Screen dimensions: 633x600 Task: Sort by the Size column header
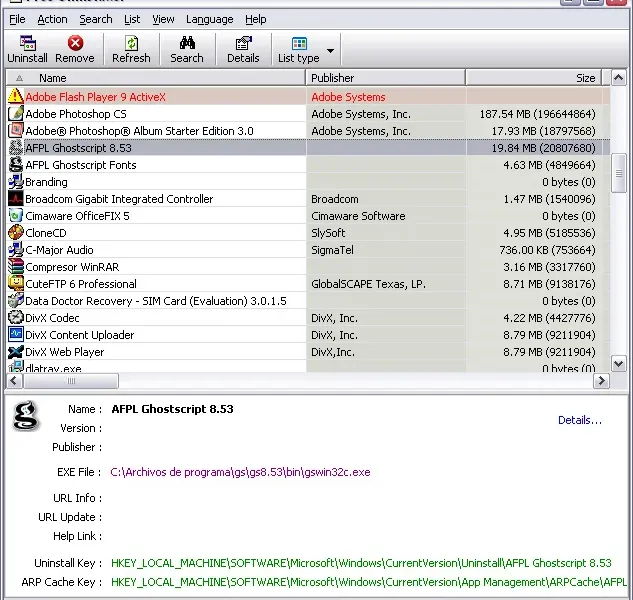(x=533, y=78)
